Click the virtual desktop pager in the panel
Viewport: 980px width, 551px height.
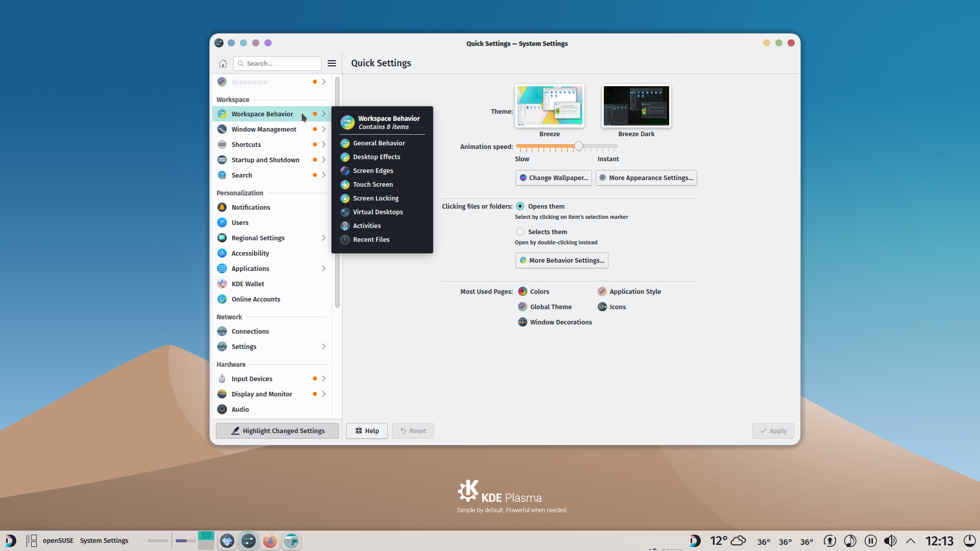coord(206,541)
